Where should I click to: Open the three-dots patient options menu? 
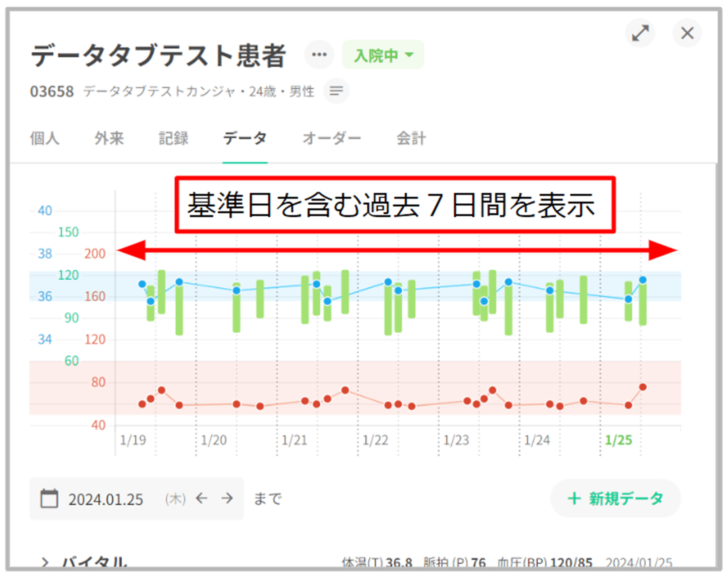pyautogui.click(x=319, y=55)
